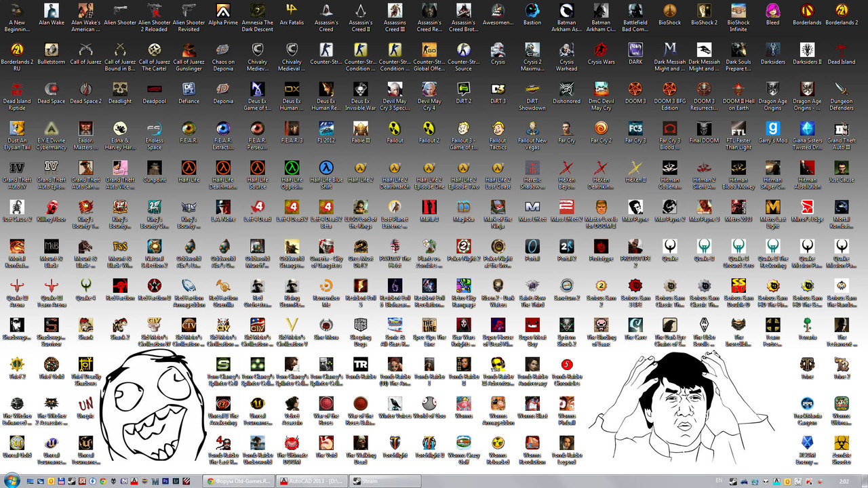Click the Gunpoint shortcut

[x=155, y=172]
